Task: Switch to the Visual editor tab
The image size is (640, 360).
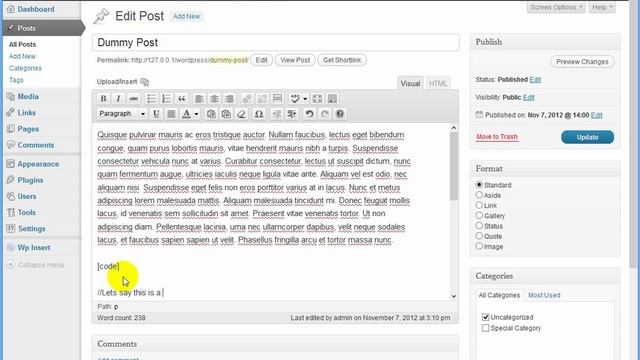Action: [x=410, y=83]
